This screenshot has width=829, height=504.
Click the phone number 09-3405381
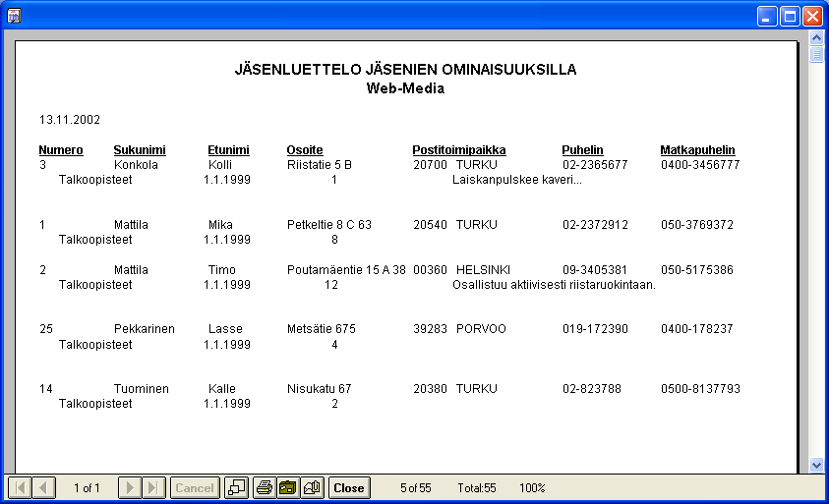[x=595, y=270]
